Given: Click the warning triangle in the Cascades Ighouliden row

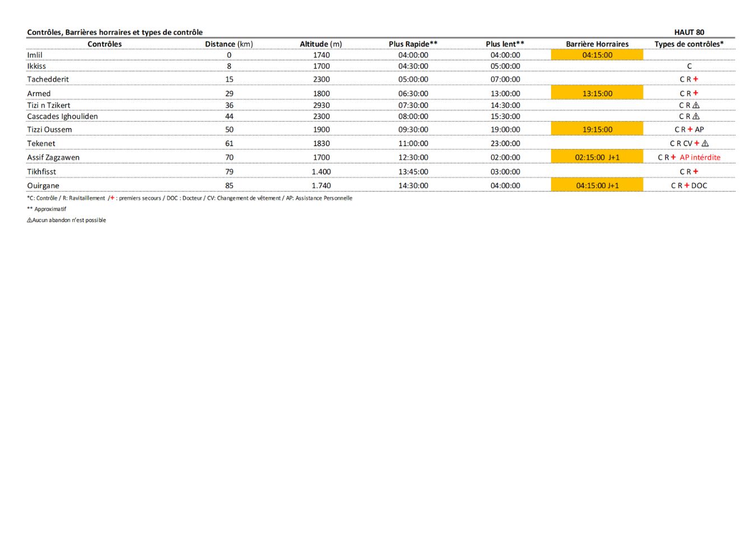Looking at the screenshot, I should click(696, 116).
